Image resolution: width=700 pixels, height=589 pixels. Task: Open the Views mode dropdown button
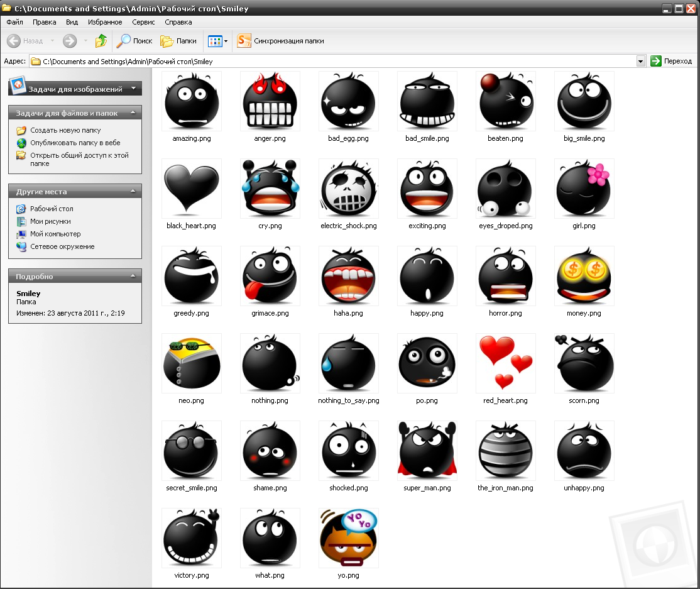217,41
